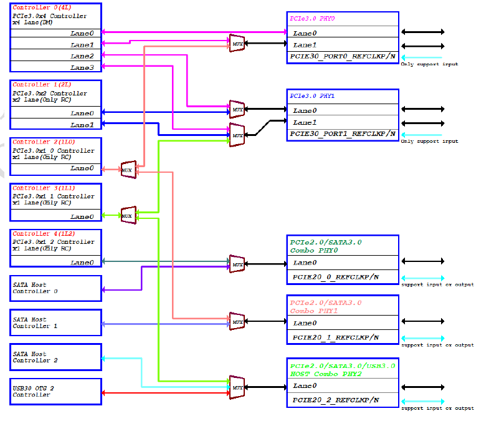Image resolution: width=504 pixels, height=421 pixels.
Task: Select the PCIe2.0/SATA3.0 Combo PHY1 title
Action: [326, 307]
